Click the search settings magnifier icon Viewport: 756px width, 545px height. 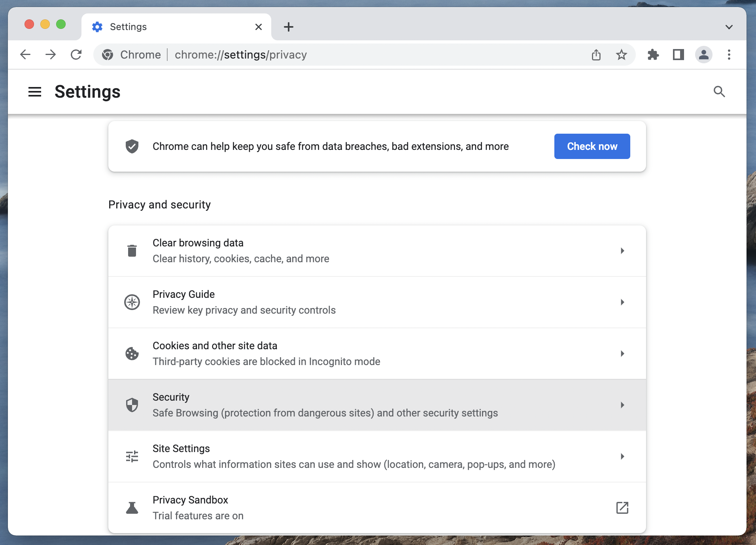(x=719, y=92)
